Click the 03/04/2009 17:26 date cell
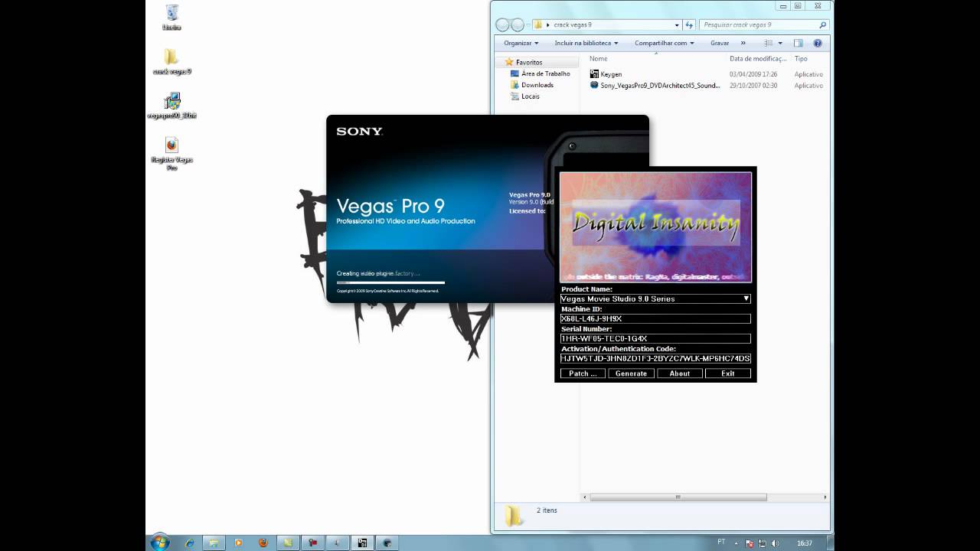The image size is (980, 551). point(753,74)
